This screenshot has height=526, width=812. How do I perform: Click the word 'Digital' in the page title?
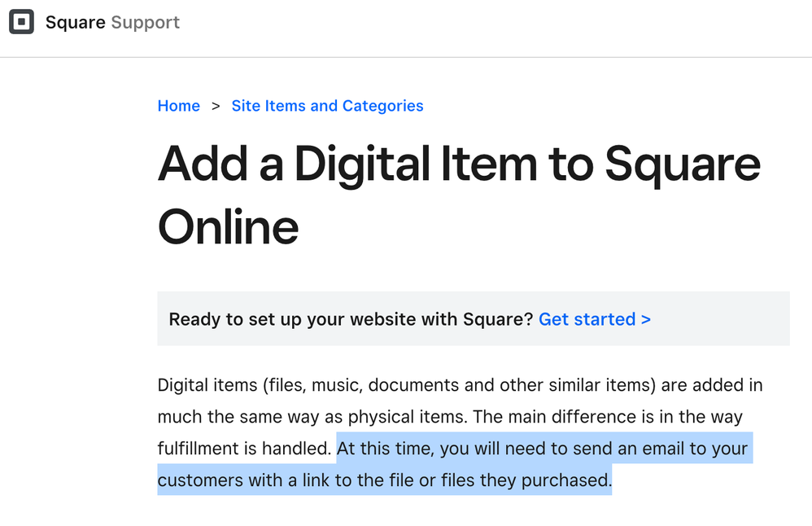point(362,164)
